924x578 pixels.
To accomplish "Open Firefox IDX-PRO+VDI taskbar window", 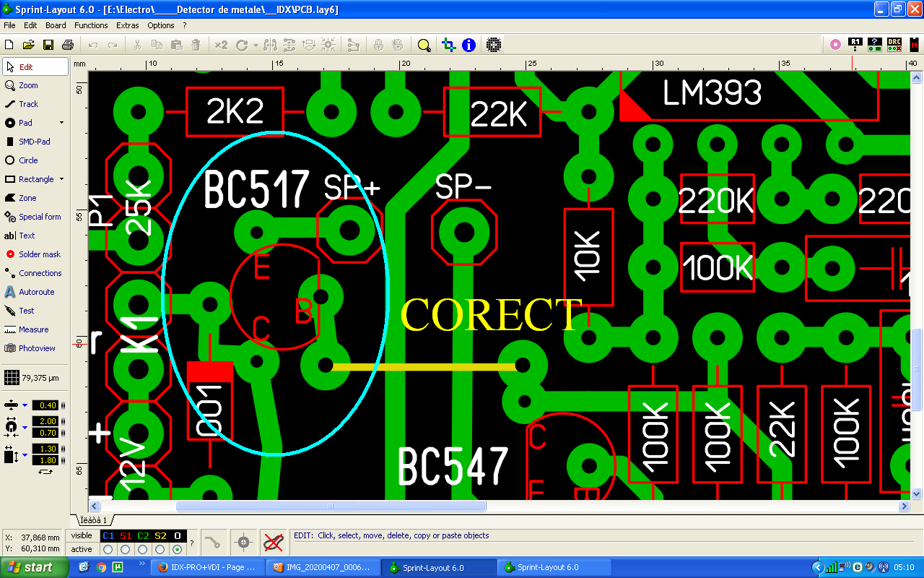I will (x=207, y=567).
